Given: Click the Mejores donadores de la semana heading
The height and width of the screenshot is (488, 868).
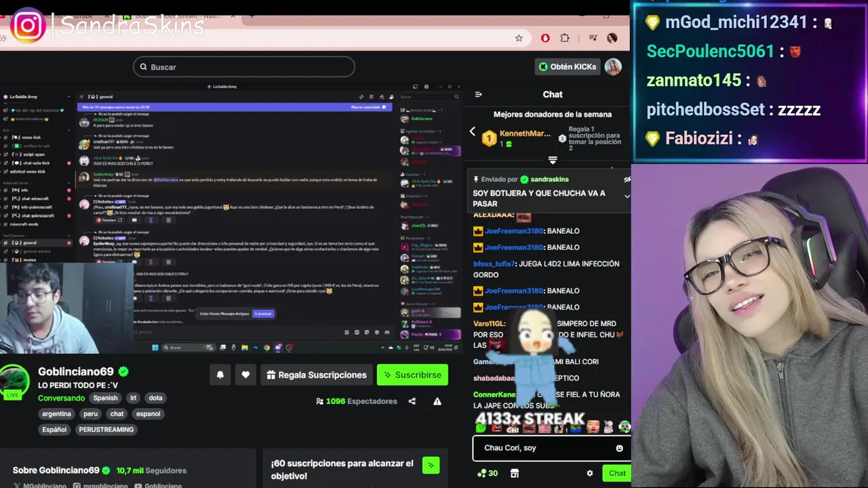Looking at the screenshot, I should [x=553, y=115].
